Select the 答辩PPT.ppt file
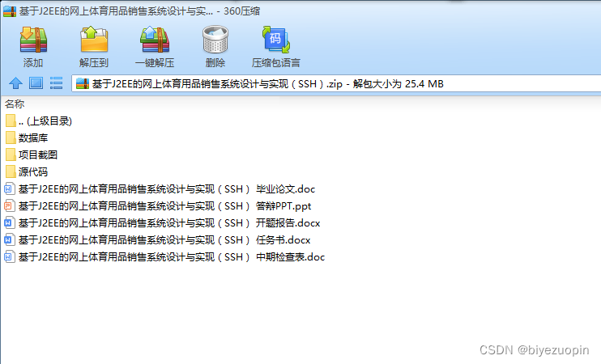 click(158, 206)
